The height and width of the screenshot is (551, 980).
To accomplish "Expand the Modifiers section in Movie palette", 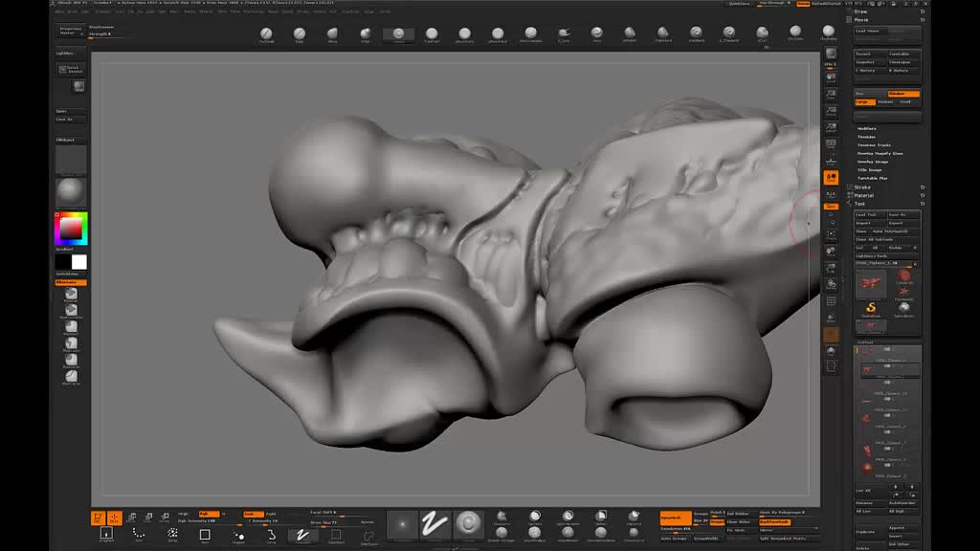I will (x=867, y=129).
